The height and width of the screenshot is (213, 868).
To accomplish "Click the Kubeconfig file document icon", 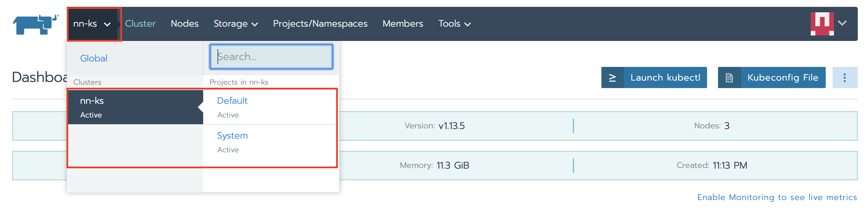I will [x=729, y=78].
